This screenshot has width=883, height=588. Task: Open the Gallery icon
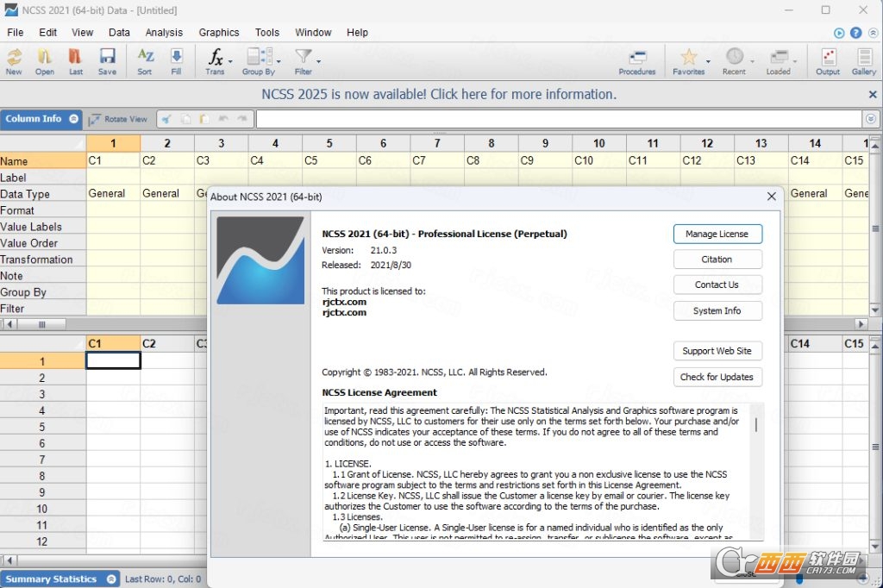[x=864, y=61]
